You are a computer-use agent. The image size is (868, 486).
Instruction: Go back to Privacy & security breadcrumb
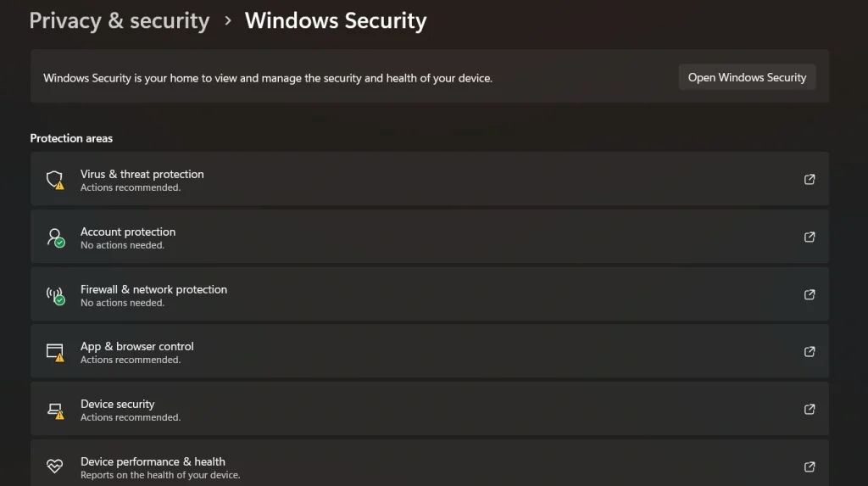click(120, 21)
